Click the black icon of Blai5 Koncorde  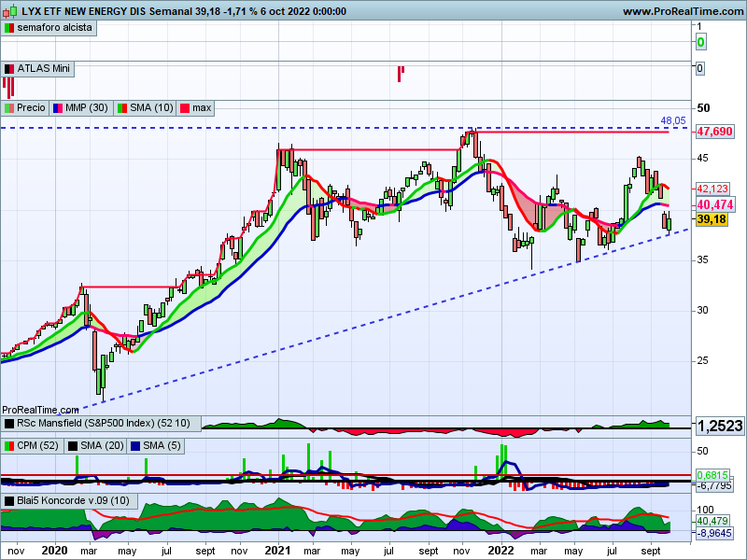coord(9,501)
